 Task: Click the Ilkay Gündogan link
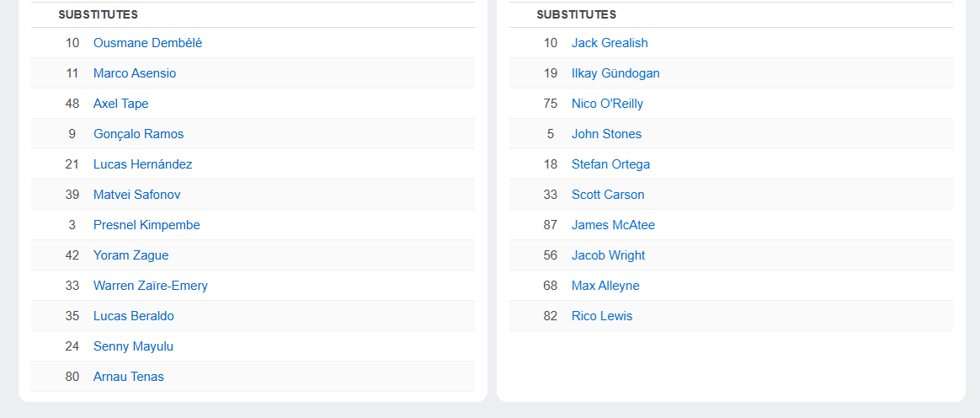[x=615, y=73]
